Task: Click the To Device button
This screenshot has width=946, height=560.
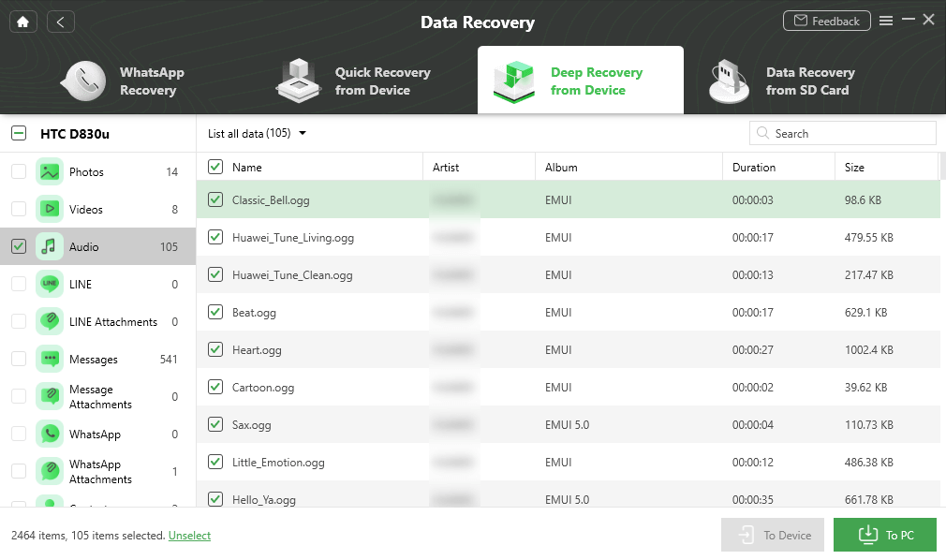Action: coord(772,535)
